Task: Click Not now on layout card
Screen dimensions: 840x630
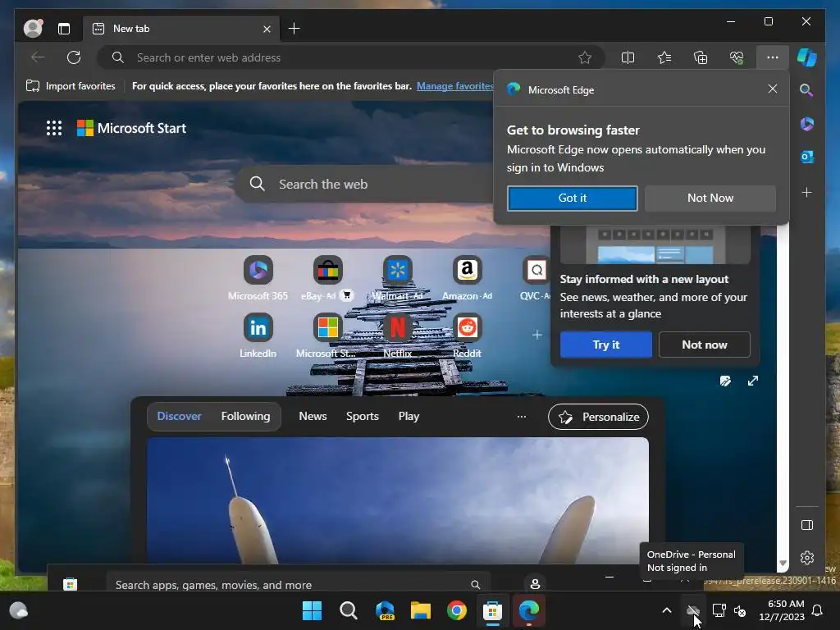Action: 705,345
